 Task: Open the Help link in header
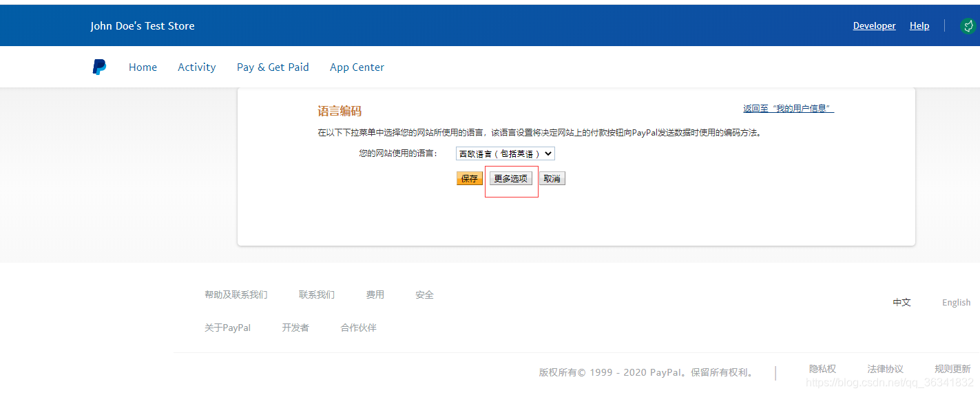(919, 25)
